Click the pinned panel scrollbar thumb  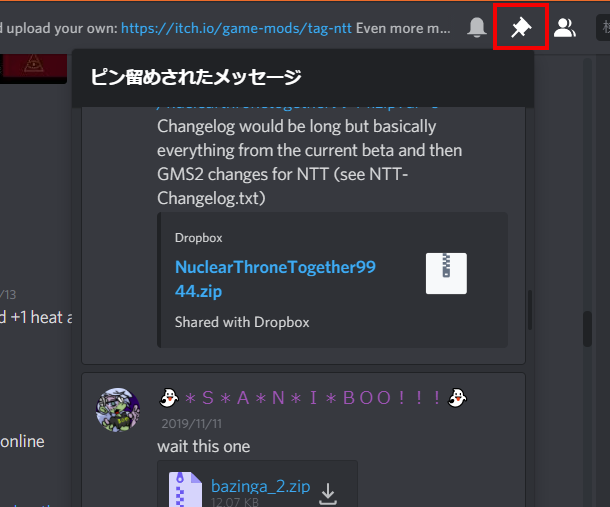pyautogui.click(x=529, y=310)
